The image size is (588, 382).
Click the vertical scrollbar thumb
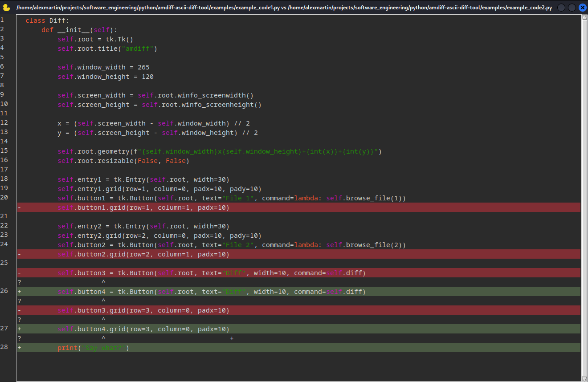click(x=584, y=197)
